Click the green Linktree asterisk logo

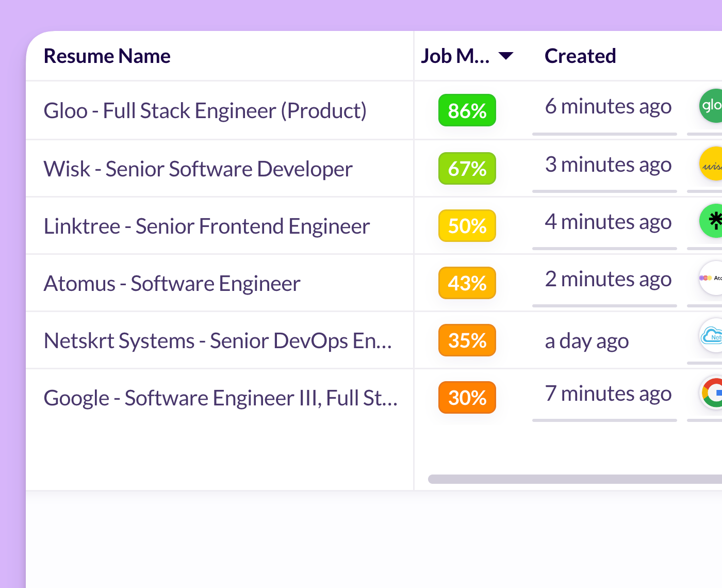tap(711, 221)
